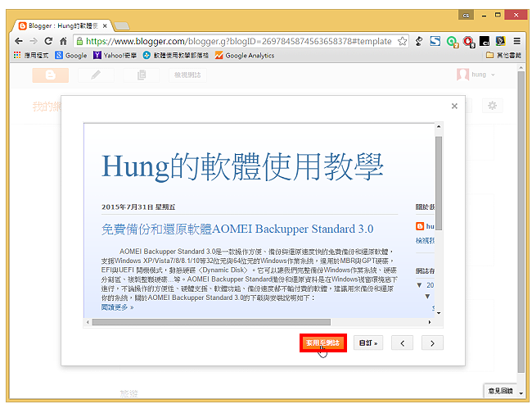The height and width of the screenshot is (404, 532).
Task: Open the software tutorial blog bookmark
Action: coord(176,55)
